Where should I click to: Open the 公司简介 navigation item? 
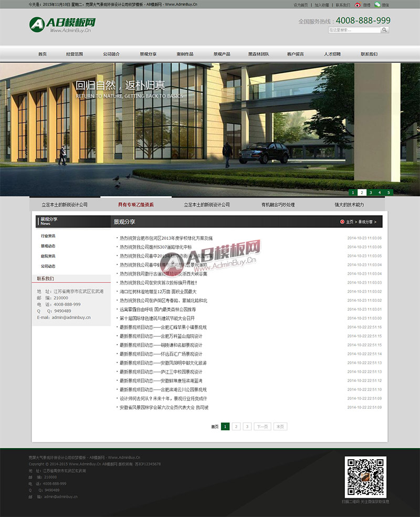click(x=111, y=54)
